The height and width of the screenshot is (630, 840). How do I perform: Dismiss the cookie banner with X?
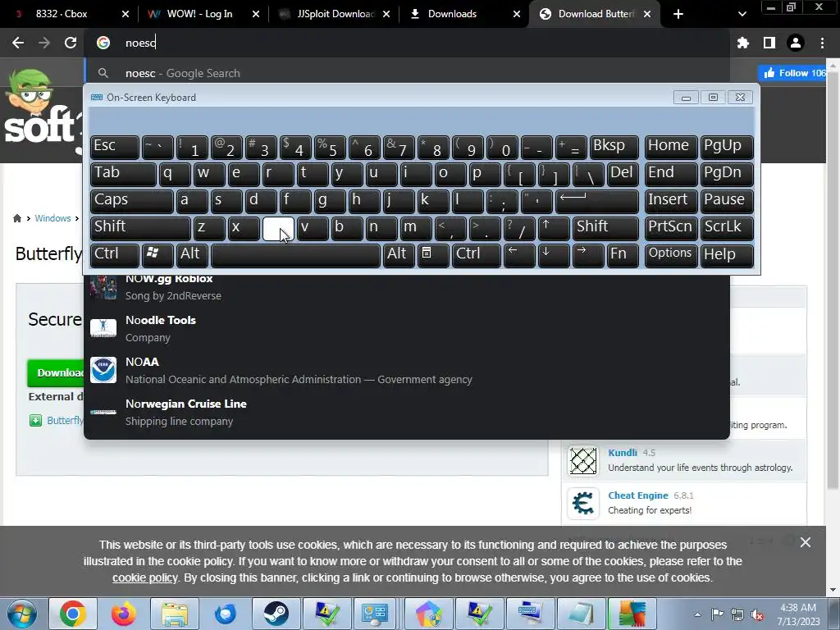point(806,542)
